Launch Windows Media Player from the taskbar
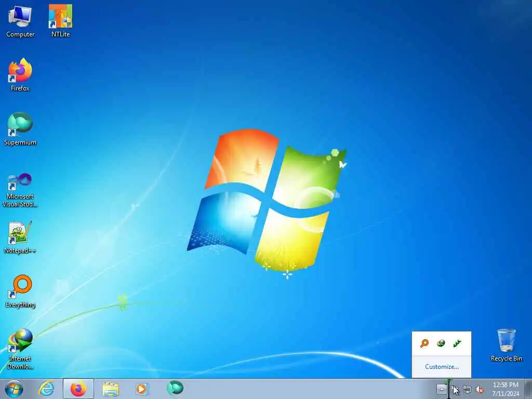The height and width of the screenshot is (399, 532). click(x=142, y=389)
